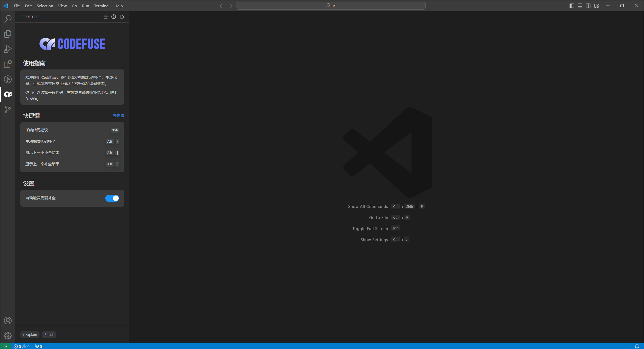This screenshot has height=349, width=644.
Task: Click the open-in-new-window icon in CodeFuse header
Action: [122, 17]
